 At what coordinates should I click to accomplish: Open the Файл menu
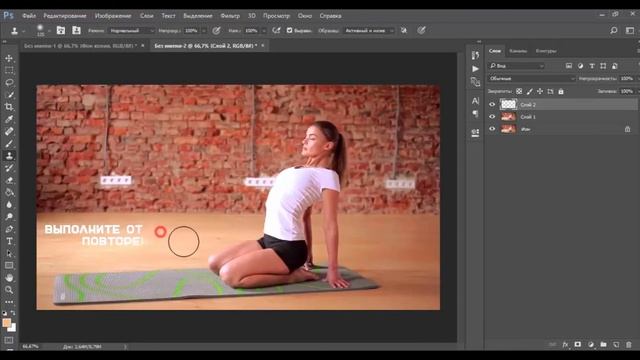point(29,16)
